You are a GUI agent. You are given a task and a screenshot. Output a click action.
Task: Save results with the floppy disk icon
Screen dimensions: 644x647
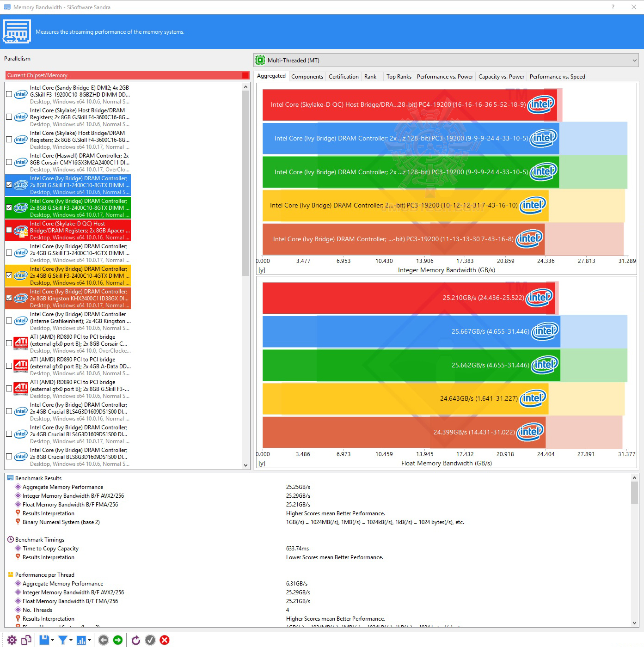(44, 640)
